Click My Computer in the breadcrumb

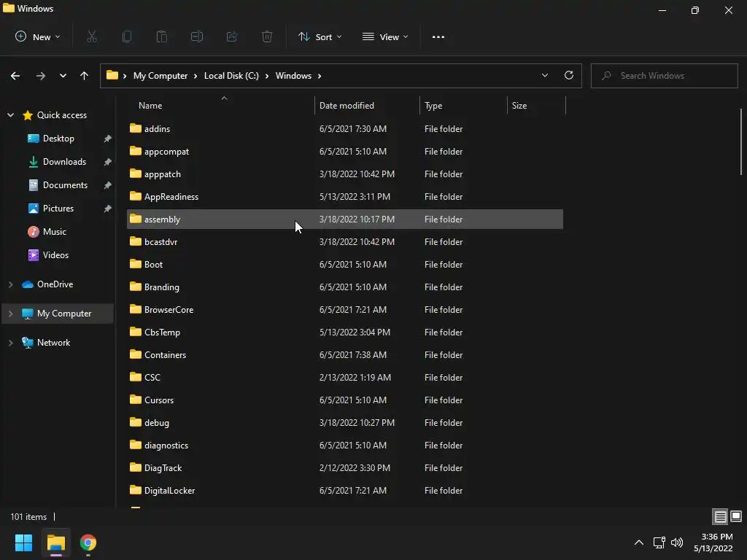pos(160,76)
